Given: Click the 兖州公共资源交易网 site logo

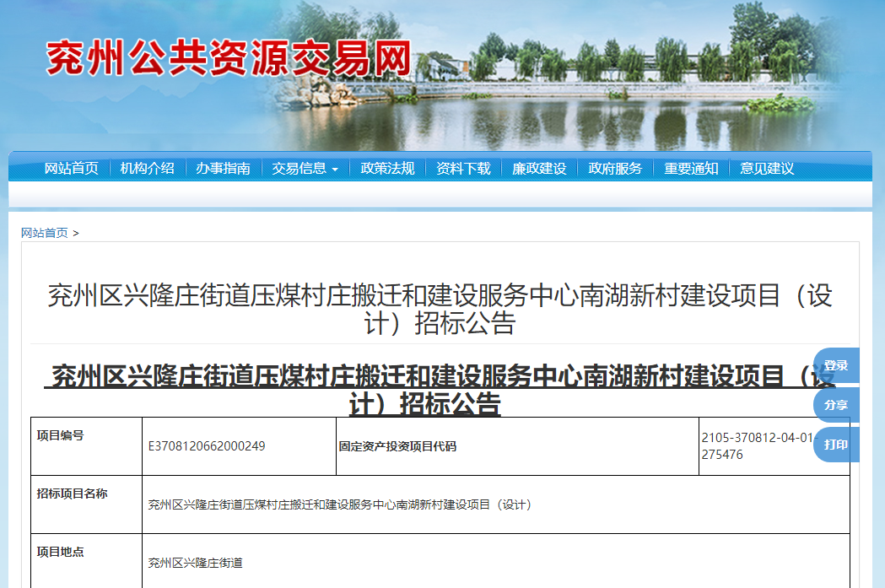Looking at the screenshot, I should [x=229, y=58].
